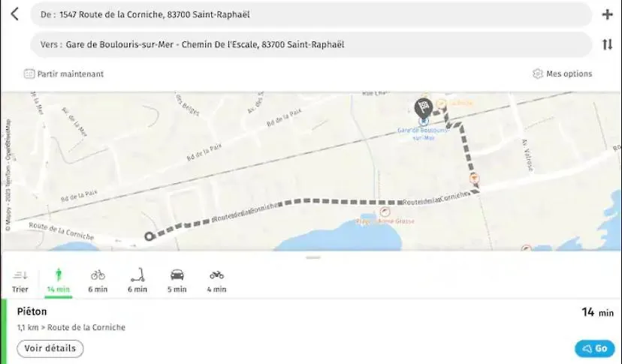Select the Piéton route result row

tap(311, 331)
